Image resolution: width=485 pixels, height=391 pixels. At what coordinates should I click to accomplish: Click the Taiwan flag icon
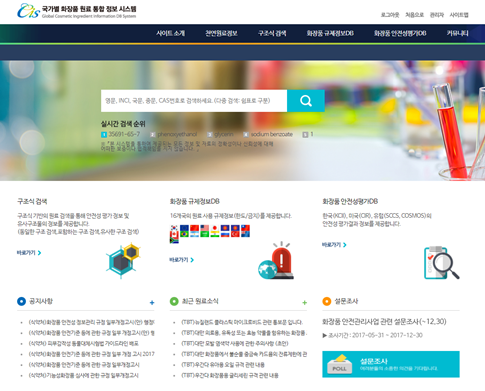(245, 228)
